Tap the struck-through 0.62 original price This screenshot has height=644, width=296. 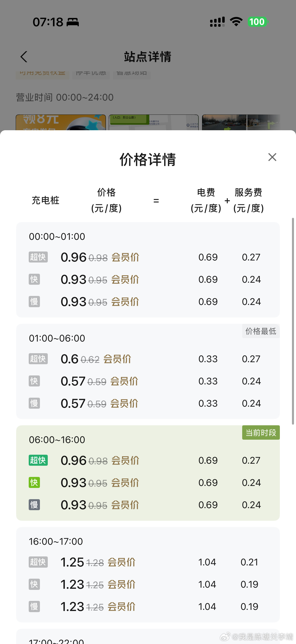90,360
